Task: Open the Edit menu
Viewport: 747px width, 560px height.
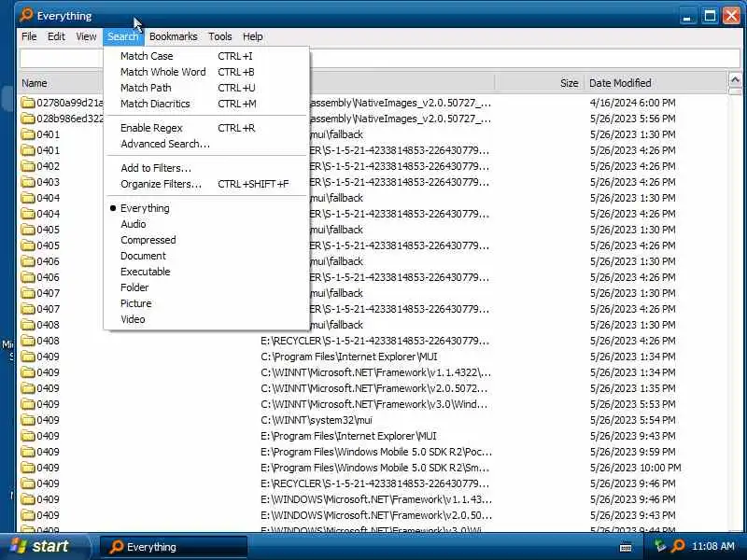Action: pyautogui.click(x=56, y=36)
